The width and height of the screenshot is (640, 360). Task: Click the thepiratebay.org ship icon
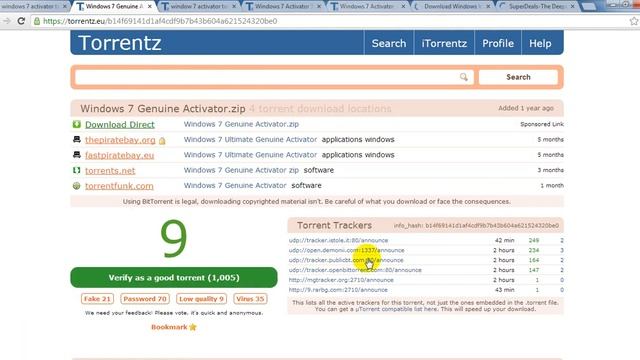(76, 140)
